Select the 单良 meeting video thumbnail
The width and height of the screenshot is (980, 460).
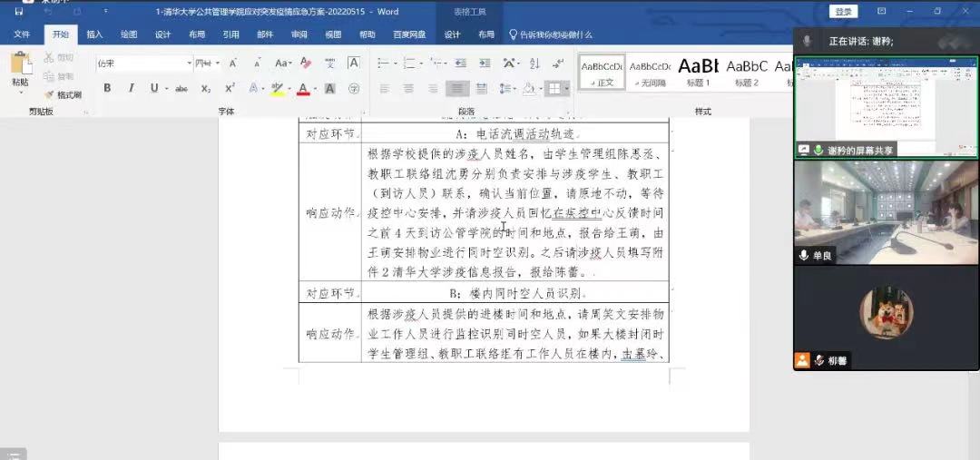pos(886,211)
